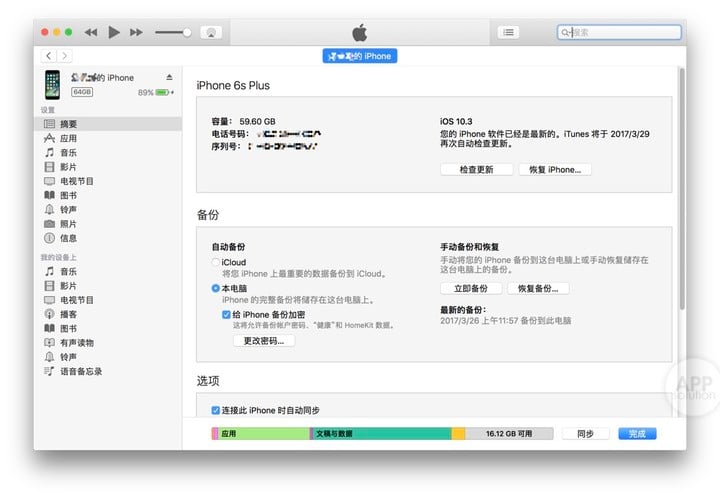
Task: Skip forward with fast-forward button
Action: coord(136,32)
